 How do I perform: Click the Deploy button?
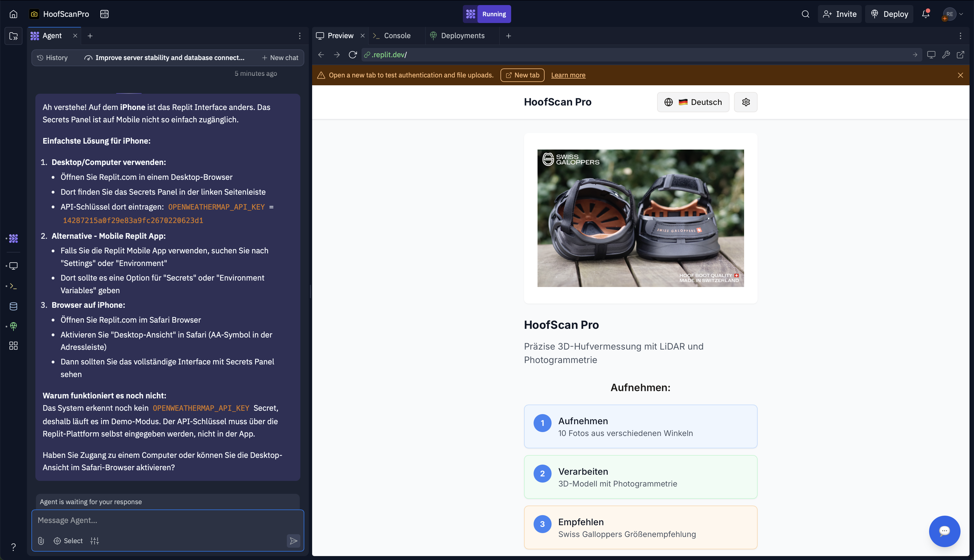[889, 14]
